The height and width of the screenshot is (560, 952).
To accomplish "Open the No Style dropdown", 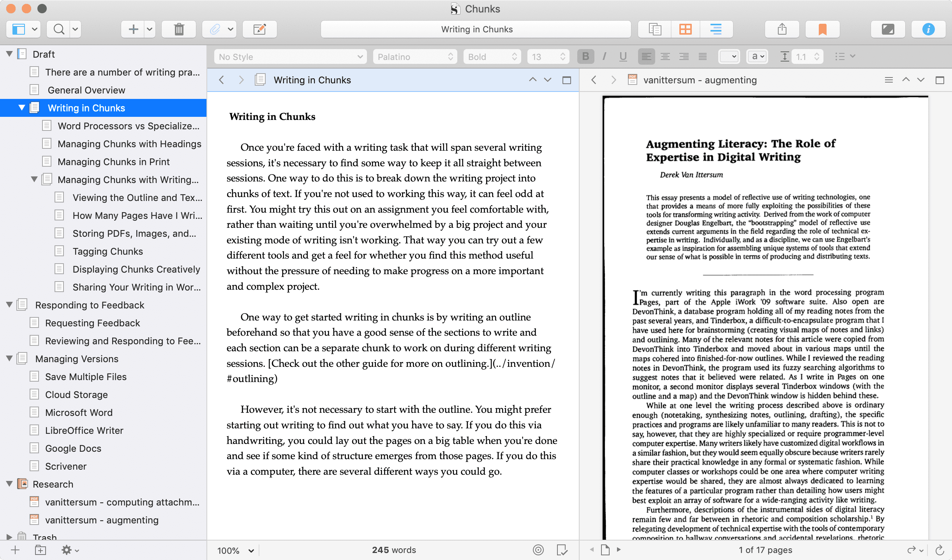I will coord(290,57).
